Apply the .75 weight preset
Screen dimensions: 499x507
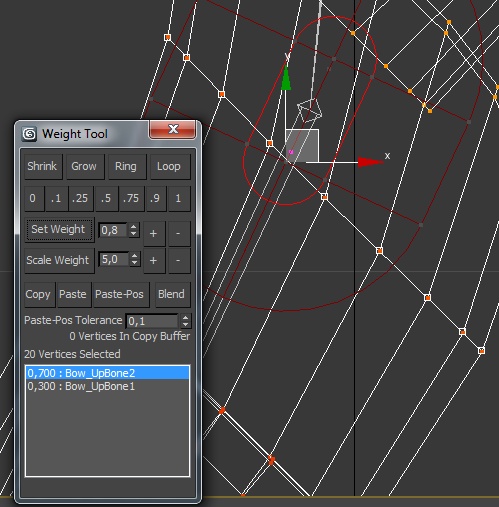coord(131,198)
